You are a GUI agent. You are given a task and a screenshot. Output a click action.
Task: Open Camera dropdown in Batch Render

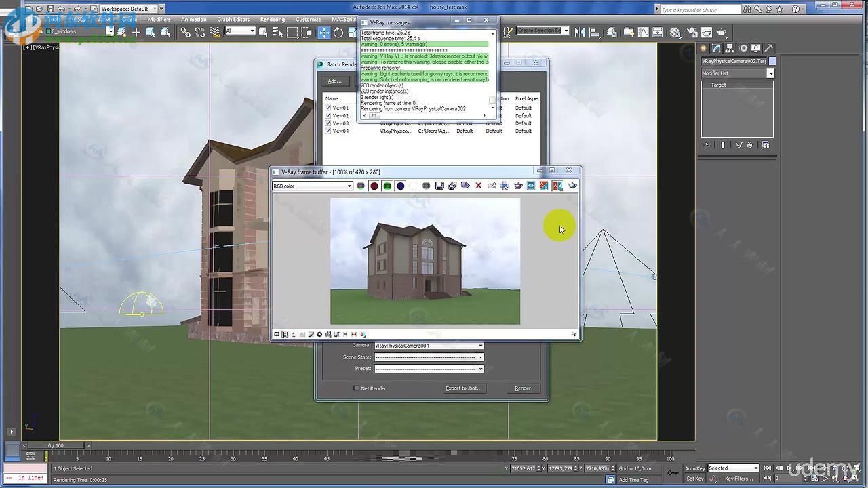[429, 346]
